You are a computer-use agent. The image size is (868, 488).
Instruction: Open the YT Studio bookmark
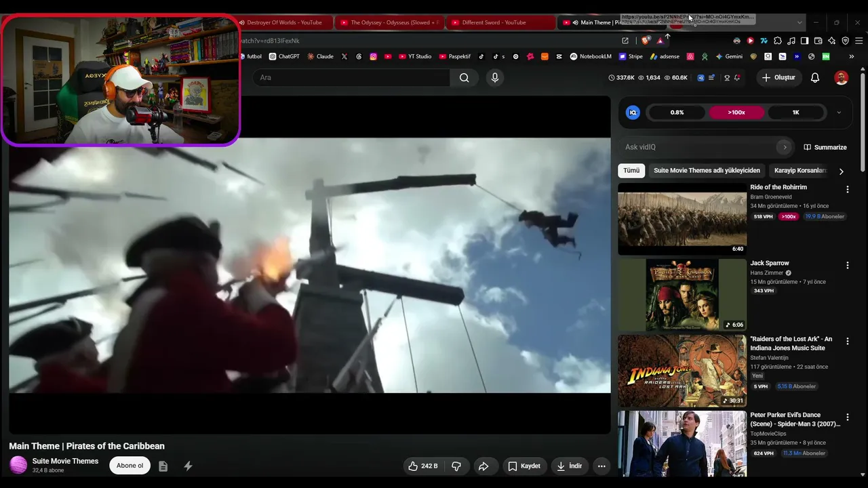click(414, 57)
